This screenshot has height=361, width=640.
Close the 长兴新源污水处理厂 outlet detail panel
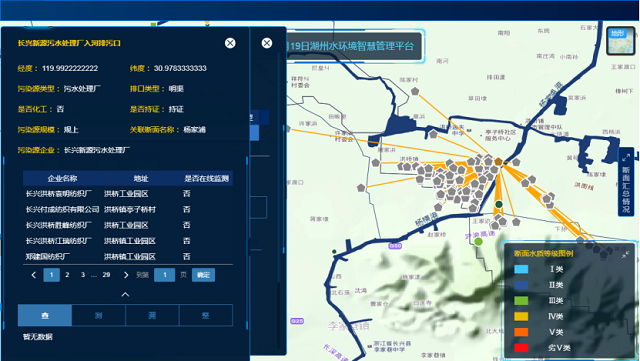point(230,43)
